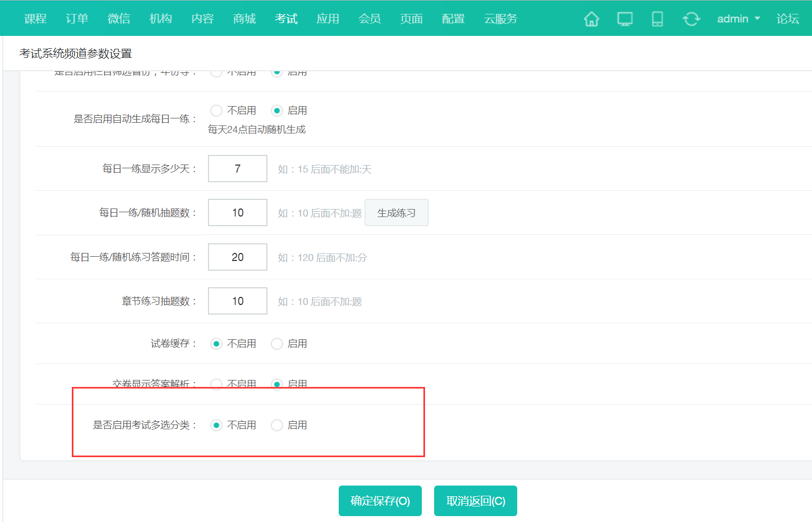Cancel via 取消返回(C) button
Image resolution: width=812 pixels, height=522 pixels.
click(475, 501)
